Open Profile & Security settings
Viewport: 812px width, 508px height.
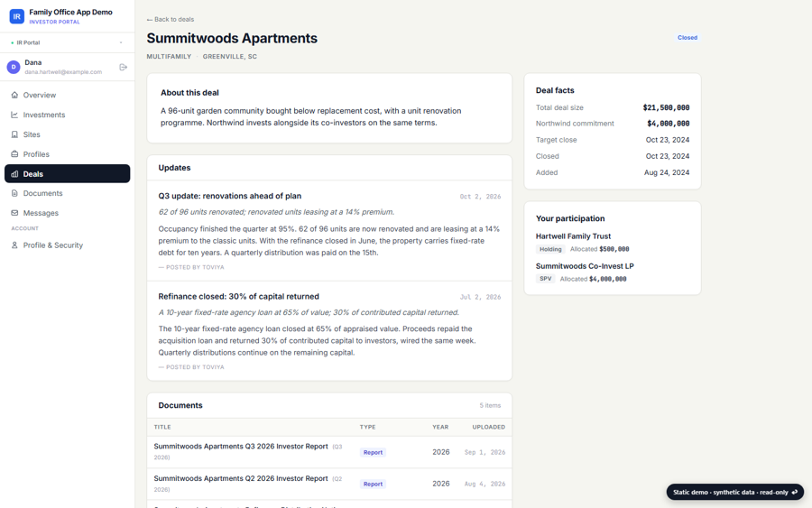coord(68,245)
